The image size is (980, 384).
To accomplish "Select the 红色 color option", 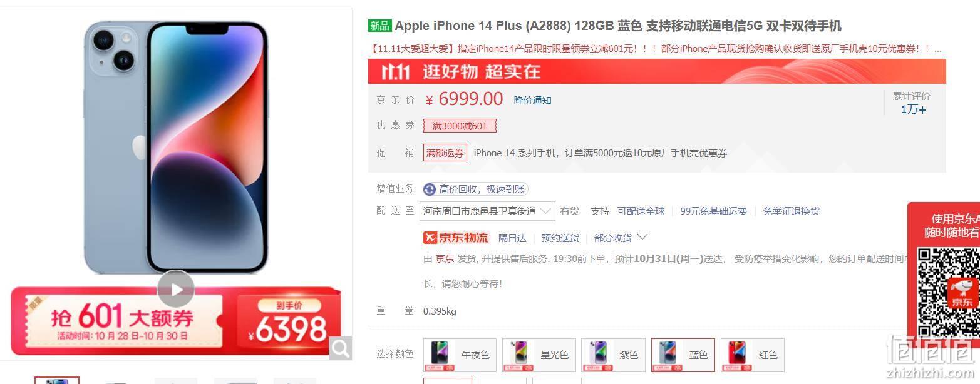I will [753, 355].
